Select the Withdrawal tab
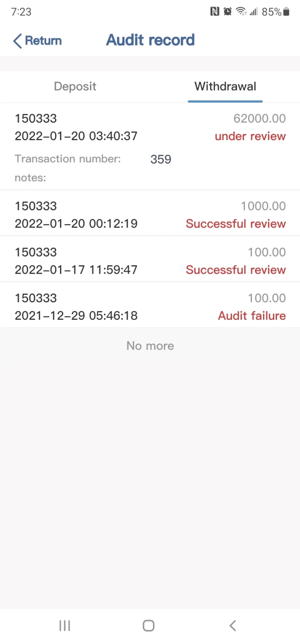Viewport: 300px width, 644px height. click(225, 87)
